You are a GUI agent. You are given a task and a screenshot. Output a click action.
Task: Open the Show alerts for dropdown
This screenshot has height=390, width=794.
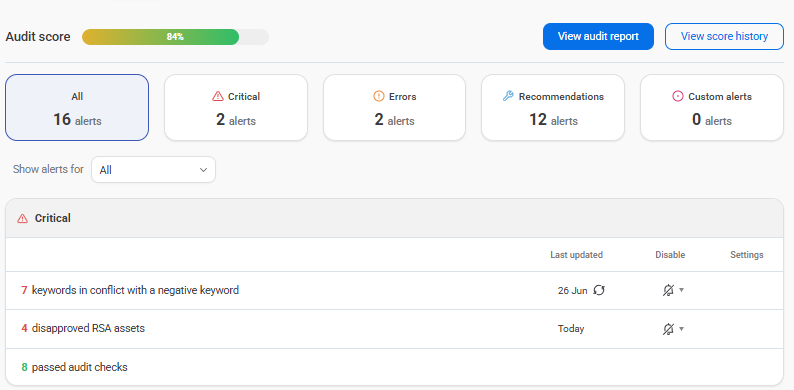pyautogui.click(x=153, y=170)
